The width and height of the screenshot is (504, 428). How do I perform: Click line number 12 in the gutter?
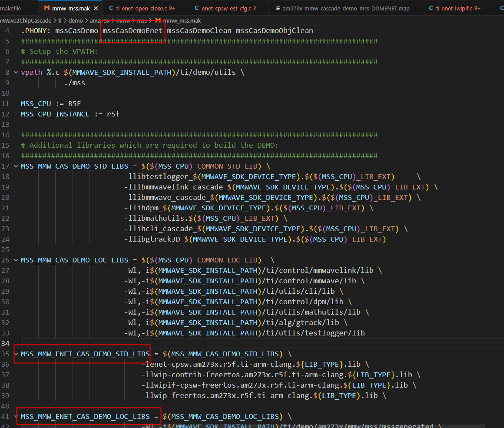pyautogui.click(x=5, y=114)
